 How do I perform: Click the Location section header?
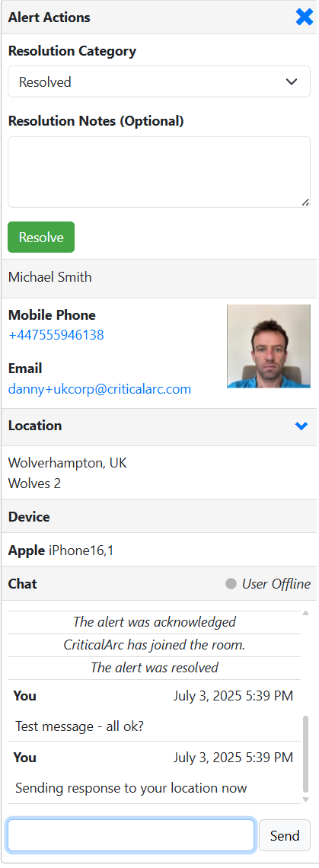[x=159, y=427]
